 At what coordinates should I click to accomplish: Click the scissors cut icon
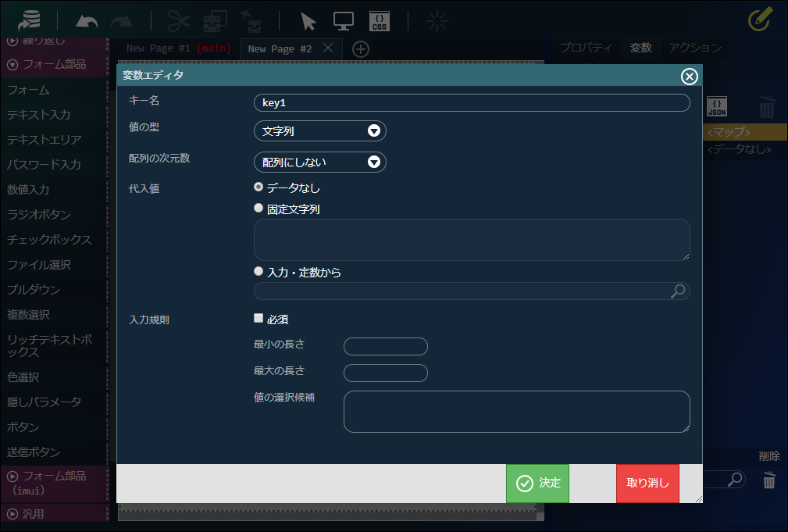tap(179, 21)
